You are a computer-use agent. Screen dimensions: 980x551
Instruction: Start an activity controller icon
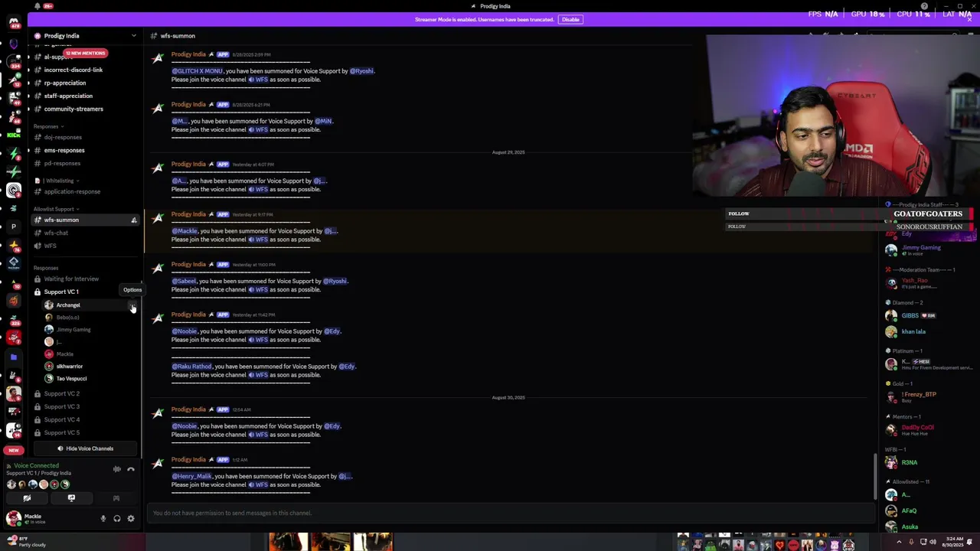tap(116, 498)
